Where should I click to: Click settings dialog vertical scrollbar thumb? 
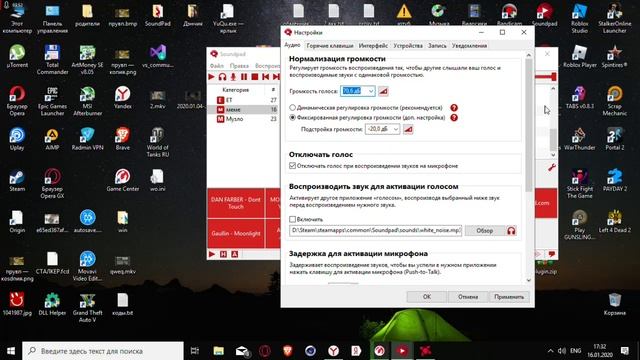[x=529, y=125]
